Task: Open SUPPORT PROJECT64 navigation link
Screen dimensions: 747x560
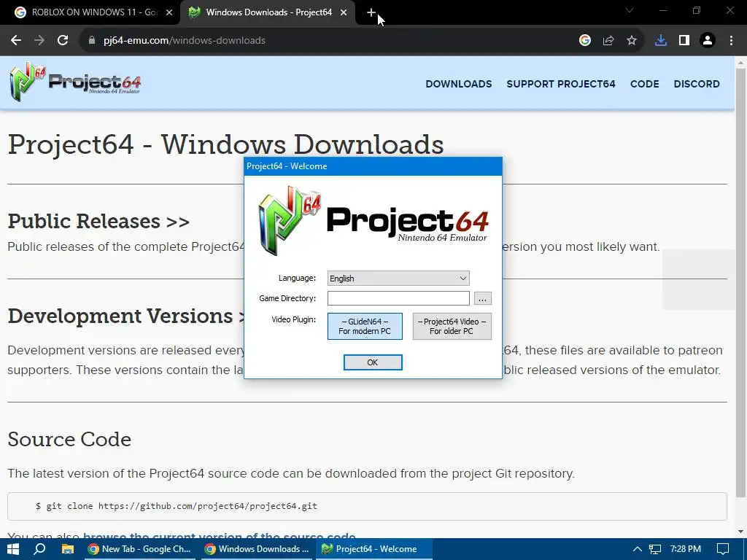Action: 561,84
